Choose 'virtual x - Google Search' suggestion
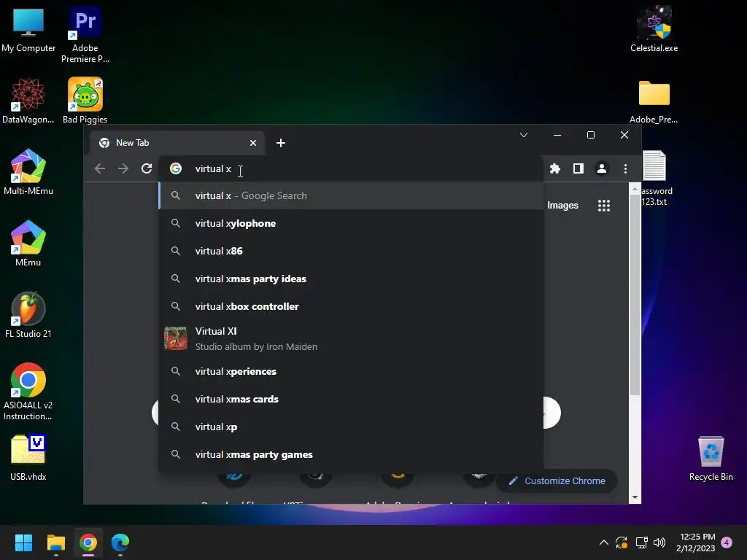The width and height of the screenshot is (747, 560). 351,195
